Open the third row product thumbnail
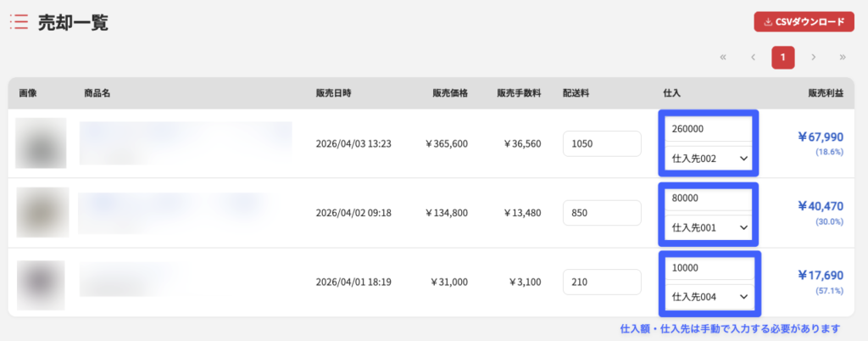This screenshot has width=868, height=341. tap(41, 282)
